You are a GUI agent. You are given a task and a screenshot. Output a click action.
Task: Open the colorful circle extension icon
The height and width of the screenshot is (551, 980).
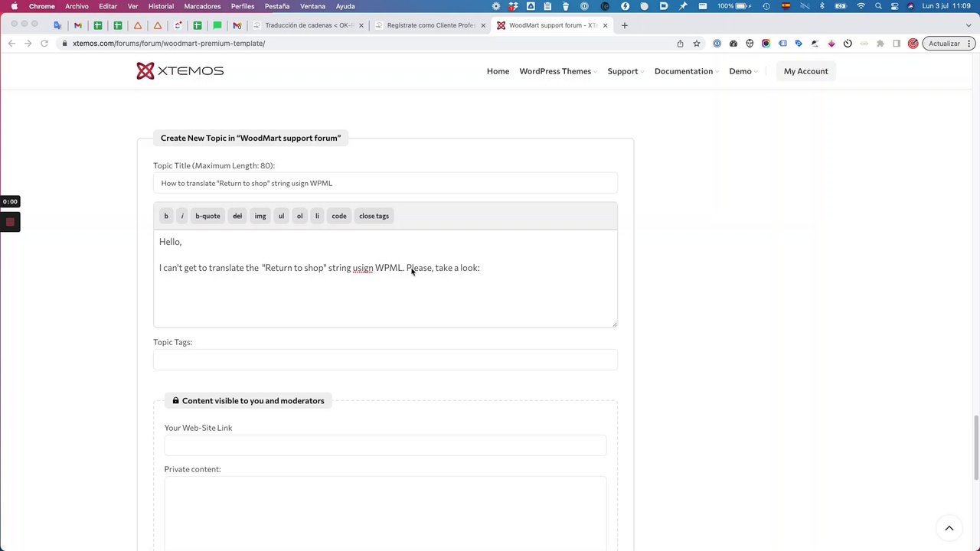coord(766,44)
